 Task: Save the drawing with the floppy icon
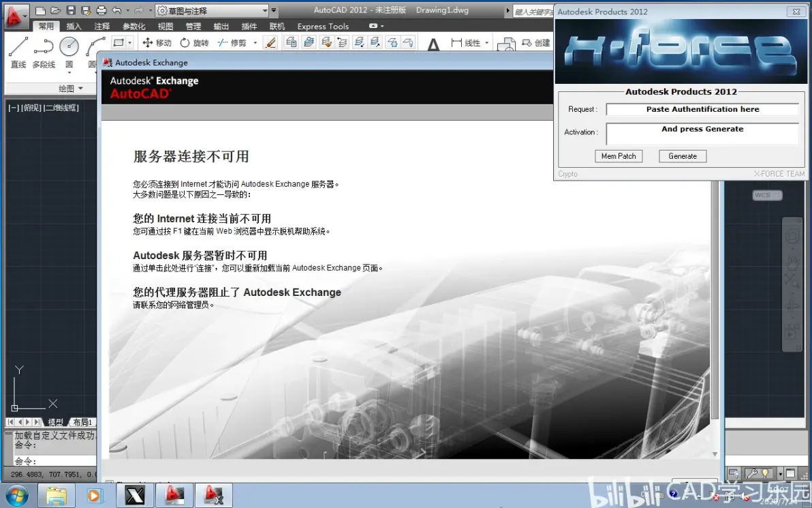coord(71,10)
